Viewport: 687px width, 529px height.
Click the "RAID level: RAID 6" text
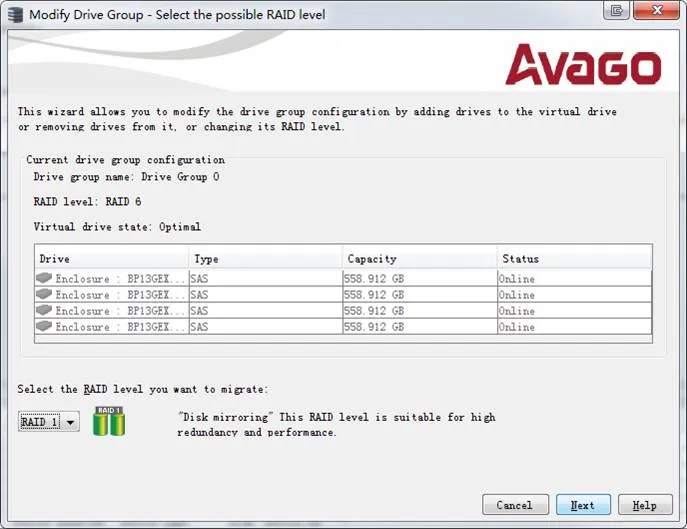coord(87,202)
